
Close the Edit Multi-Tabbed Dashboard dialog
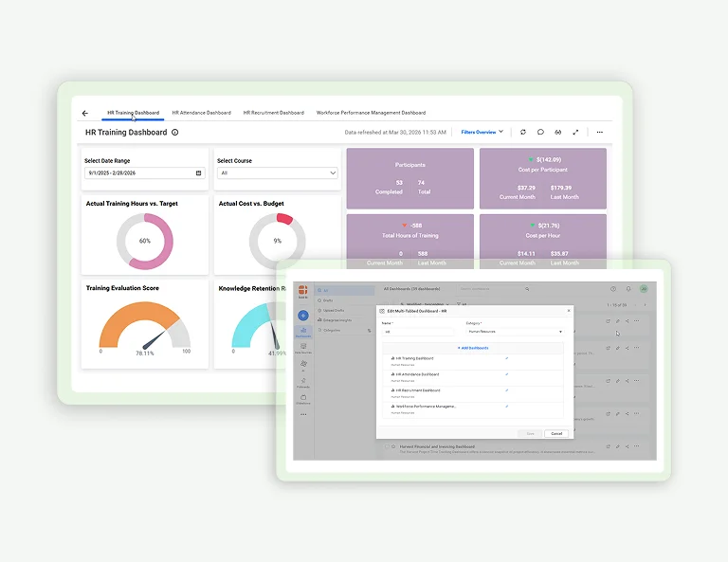pos(569,311)
